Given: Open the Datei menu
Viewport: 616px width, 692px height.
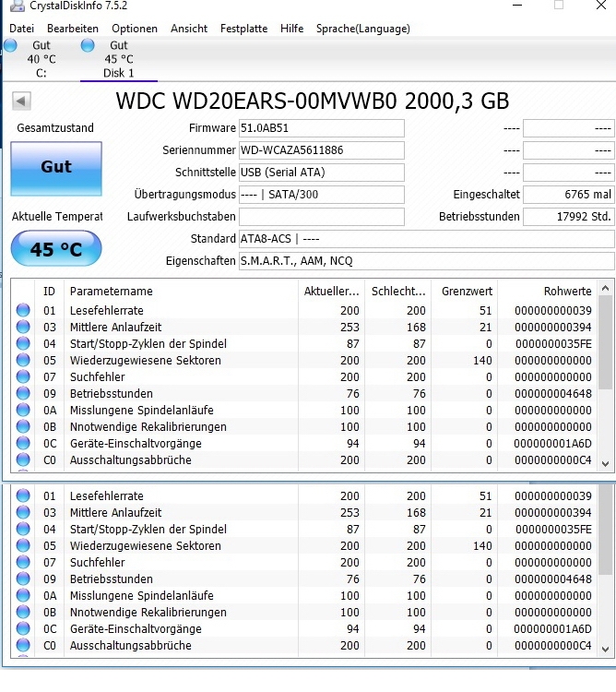Looking at the screenshot, I should click(x=21, y=29).
